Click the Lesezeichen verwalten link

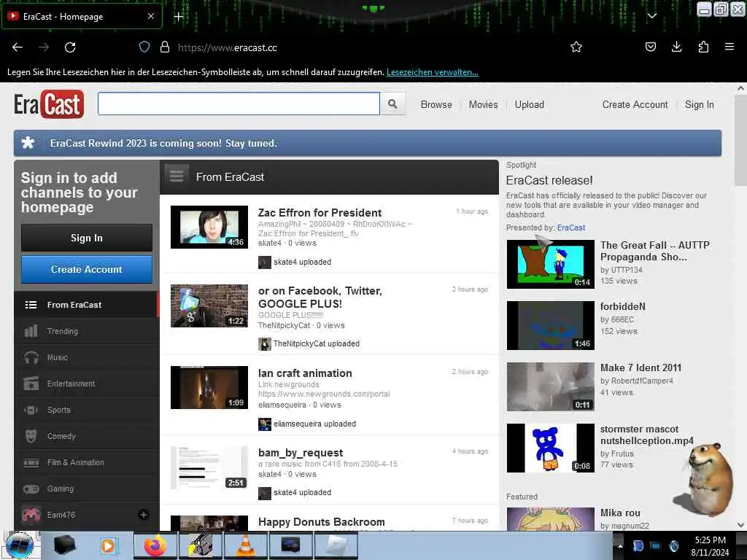pyautogui.click(x=432, y=72)
